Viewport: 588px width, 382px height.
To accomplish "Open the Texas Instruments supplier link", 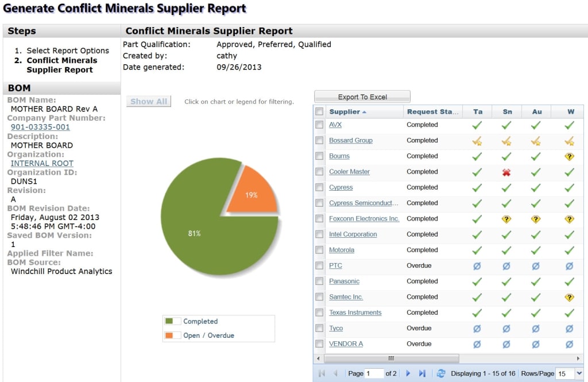I will point(355,312).
